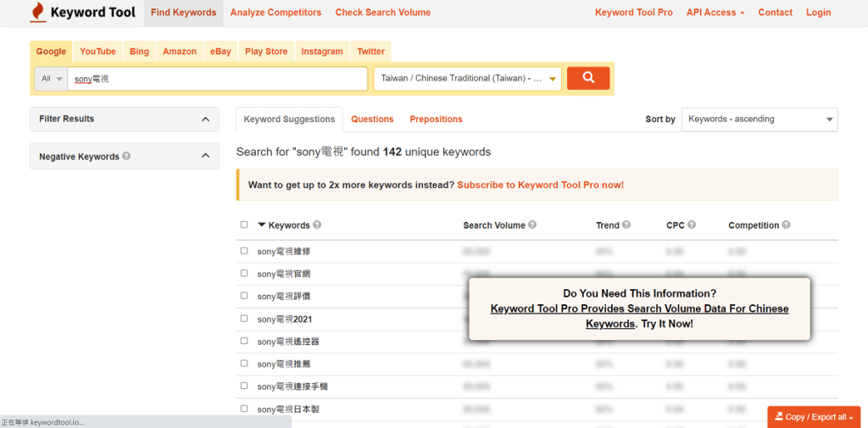The height and width of the screenshot is (428, 868).
Task: Check the box for sony電視評價
Action: (244, 296)
